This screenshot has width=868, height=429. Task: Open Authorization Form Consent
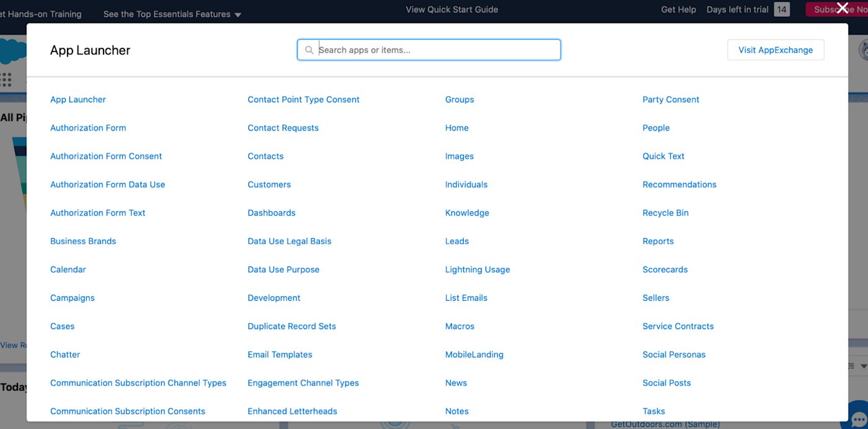106,156
